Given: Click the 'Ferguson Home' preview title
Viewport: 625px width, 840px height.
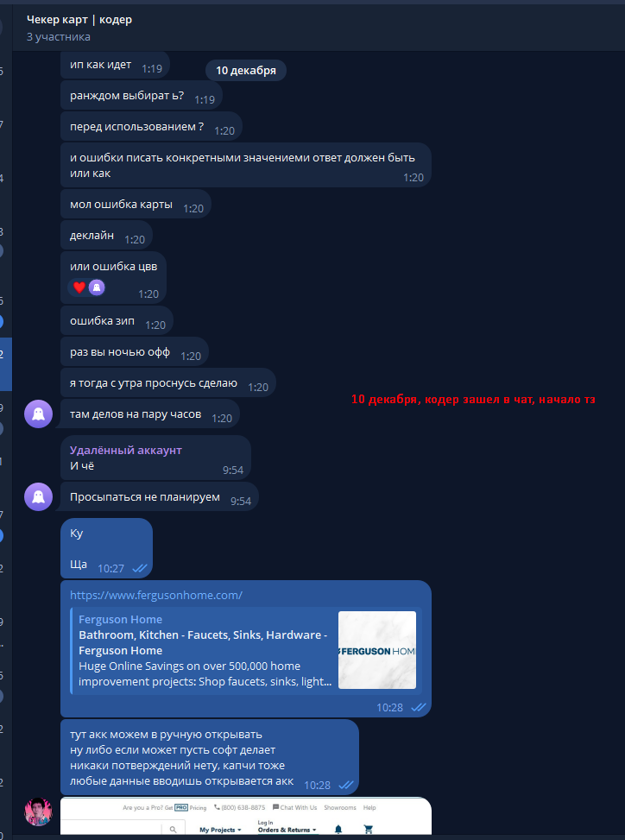Looking at the screenshot, I should click(121, 619).
